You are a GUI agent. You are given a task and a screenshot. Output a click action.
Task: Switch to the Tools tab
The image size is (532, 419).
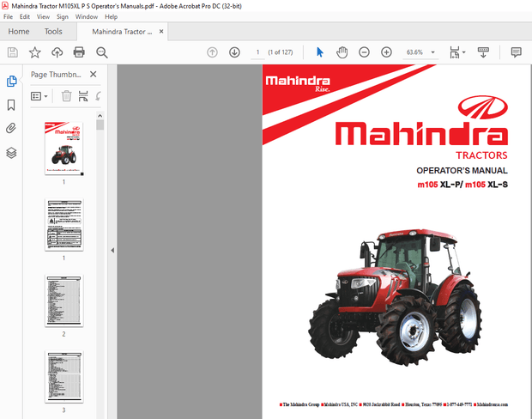pos(53,31)
